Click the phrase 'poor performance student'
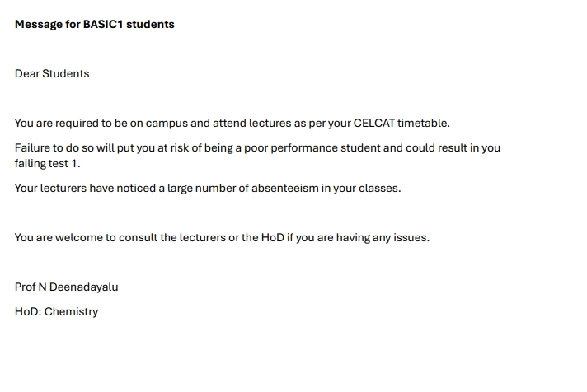Image resolution: width=587 pixels, height=392 pixels. [312, 148]
